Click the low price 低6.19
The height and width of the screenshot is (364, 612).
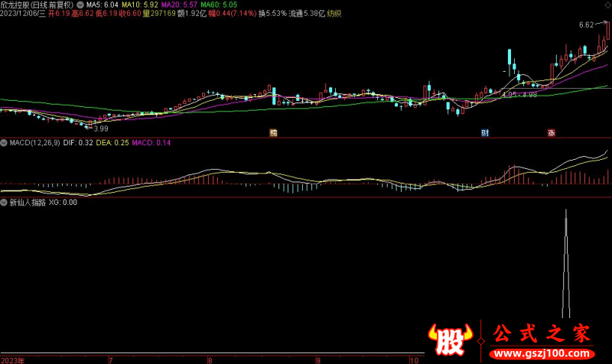106,13
